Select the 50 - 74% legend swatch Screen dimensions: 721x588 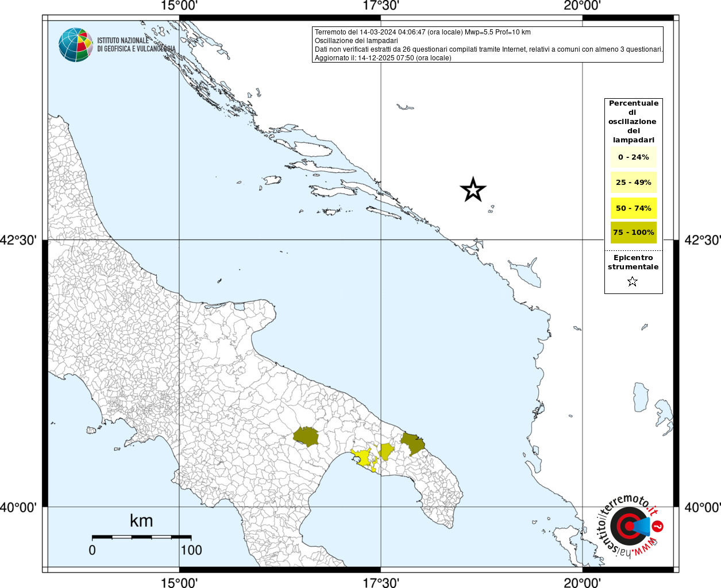click(633, 208)
